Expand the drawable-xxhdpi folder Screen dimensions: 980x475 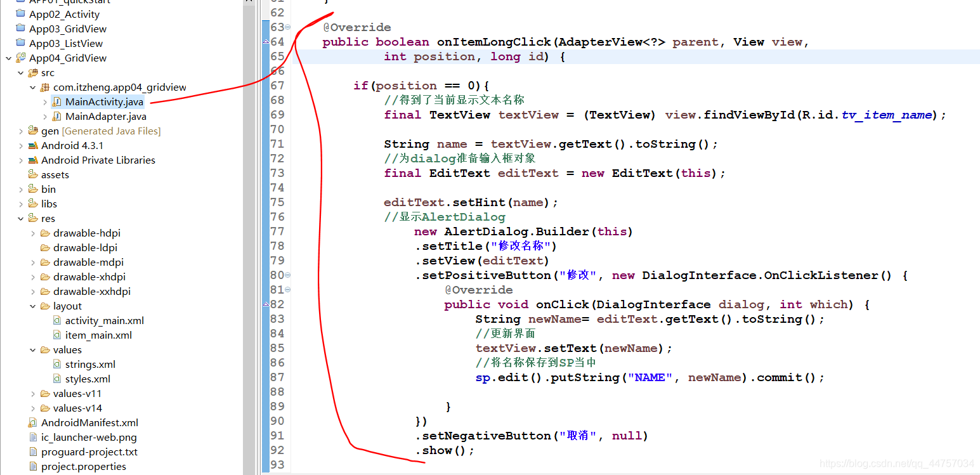(x=32, y=291)
